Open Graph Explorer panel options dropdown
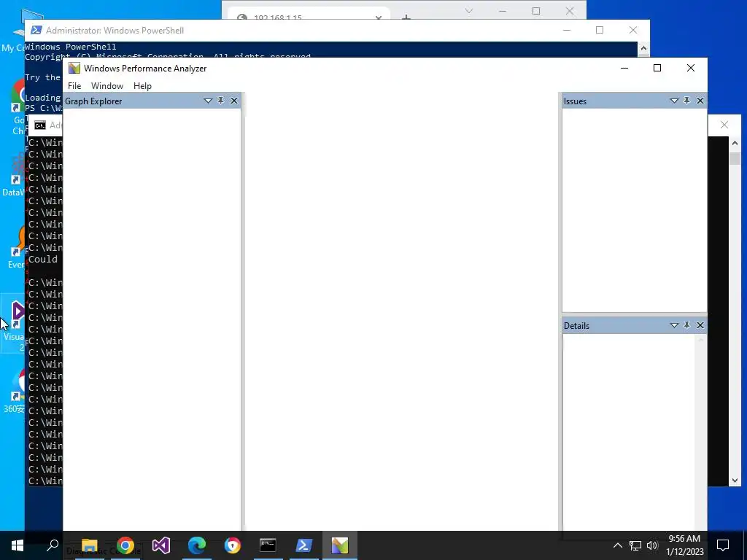The width and height of the screenshot is (747, 560). [x=208, y=101]
